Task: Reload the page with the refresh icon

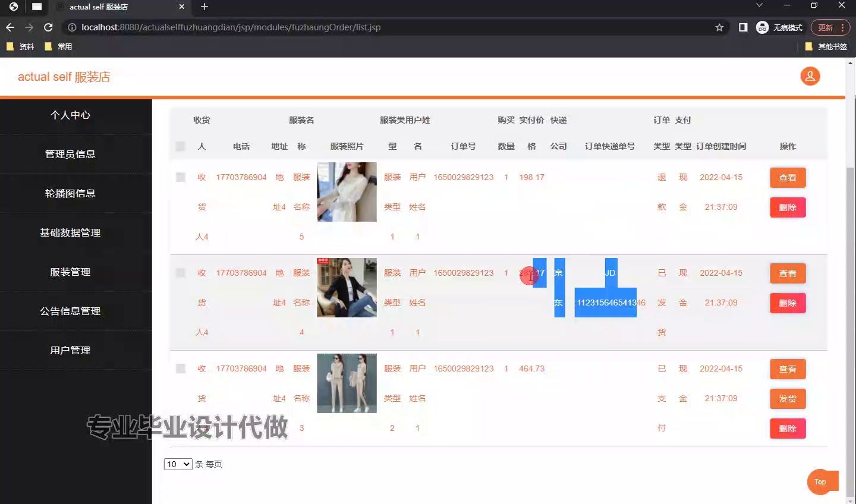Action: tap(49, 27)
